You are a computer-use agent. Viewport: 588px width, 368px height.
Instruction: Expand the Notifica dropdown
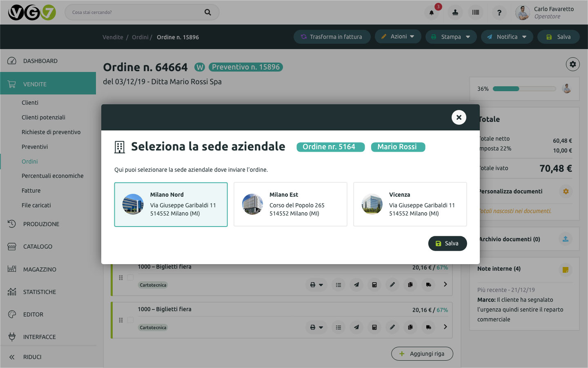[507, 37]
